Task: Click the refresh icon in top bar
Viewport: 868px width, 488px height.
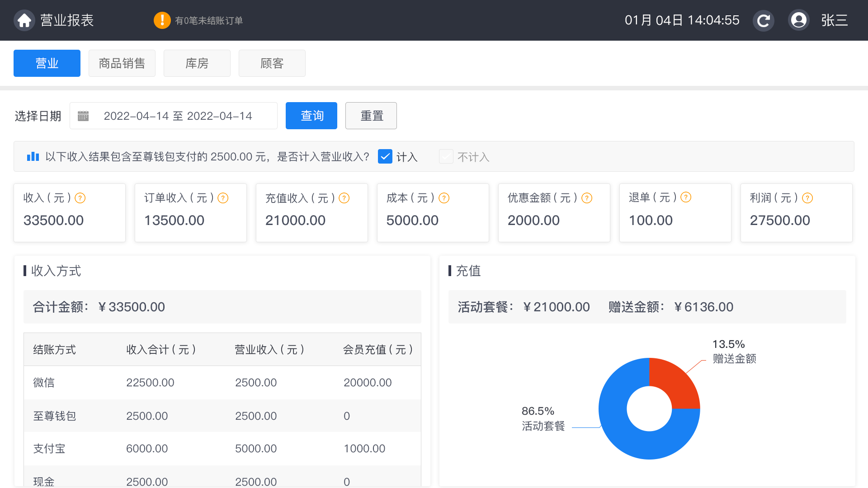Action: click(x=763, y=20)
